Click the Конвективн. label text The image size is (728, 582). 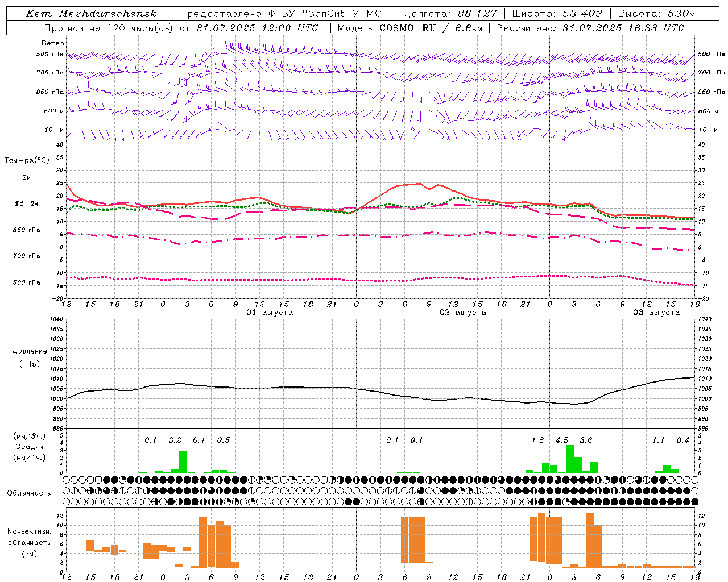30,531
